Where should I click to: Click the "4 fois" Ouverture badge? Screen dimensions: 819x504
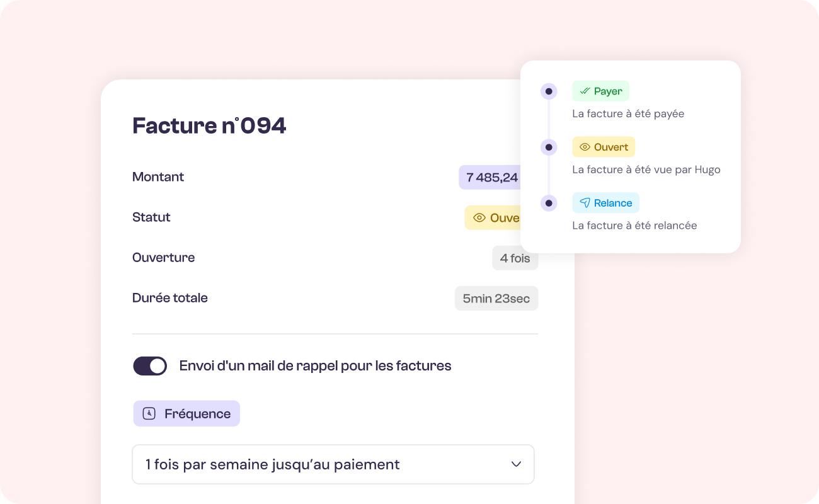[x=515, y=258]
